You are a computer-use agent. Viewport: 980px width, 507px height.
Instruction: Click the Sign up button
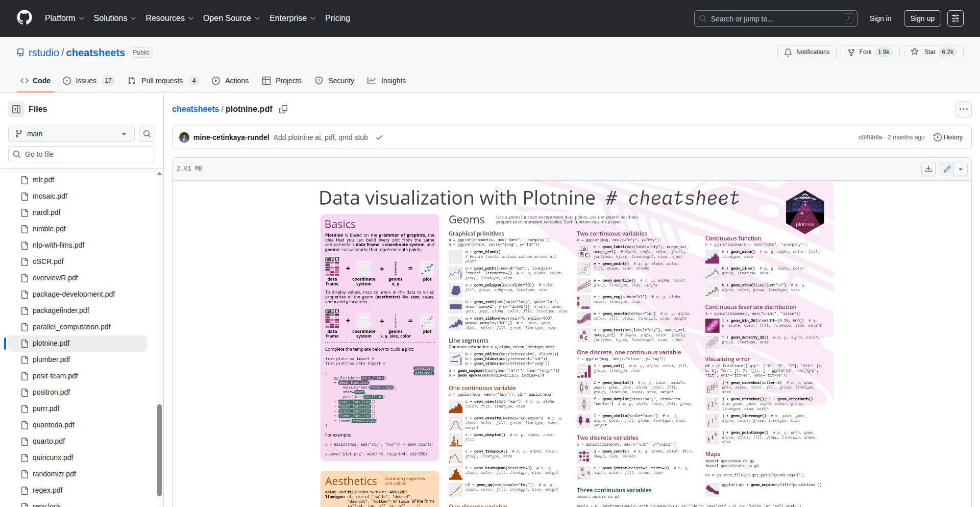coord(922,18)
